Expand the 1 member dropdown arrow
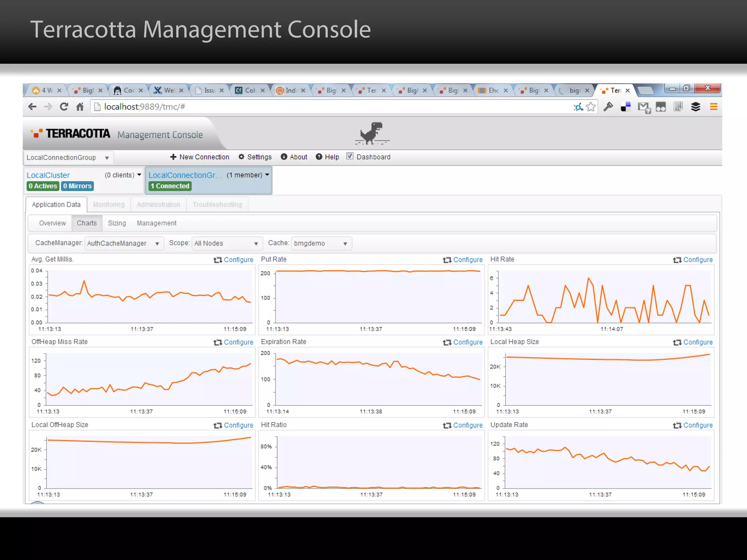The image size is (747, 560). tap(267, 175)
